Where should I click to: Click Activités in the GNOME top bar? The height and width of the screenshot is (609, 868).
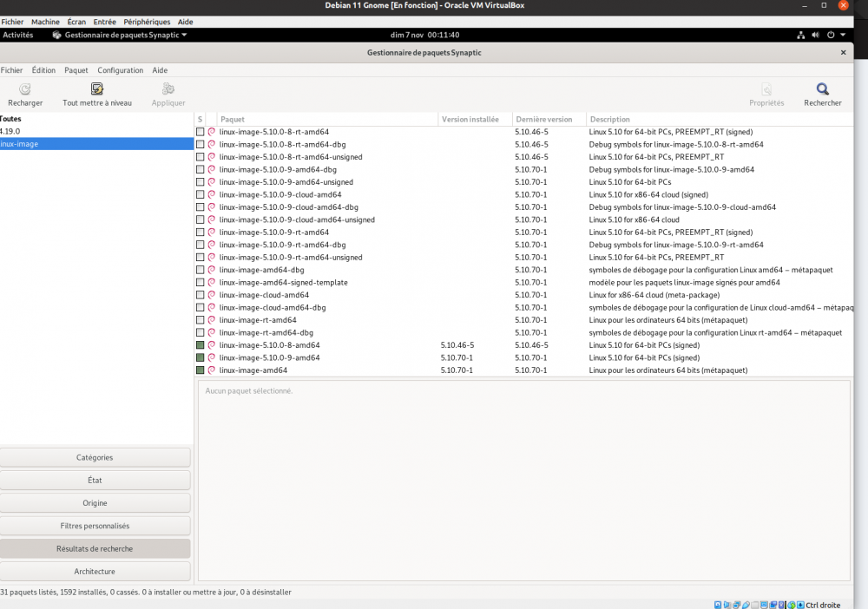coord(17,35)
